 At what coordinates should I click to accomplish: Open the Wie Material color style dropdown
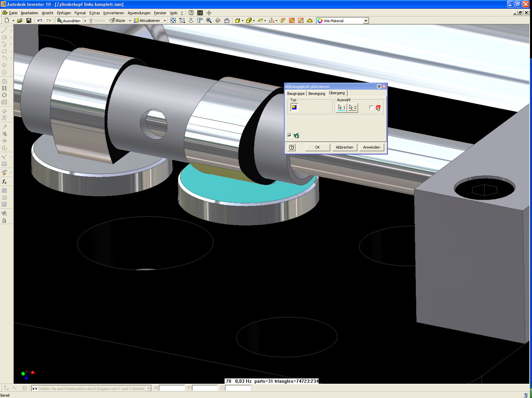(366, 21)
